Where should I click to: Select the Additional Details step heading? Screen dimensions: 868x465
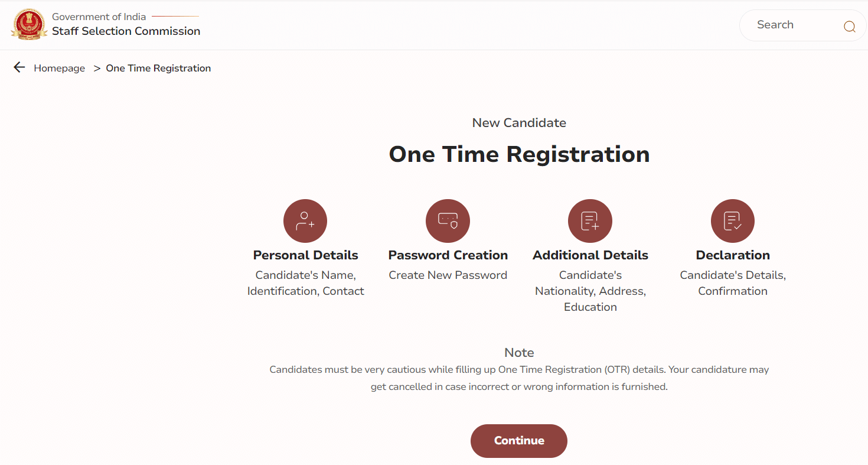(590, 255)
